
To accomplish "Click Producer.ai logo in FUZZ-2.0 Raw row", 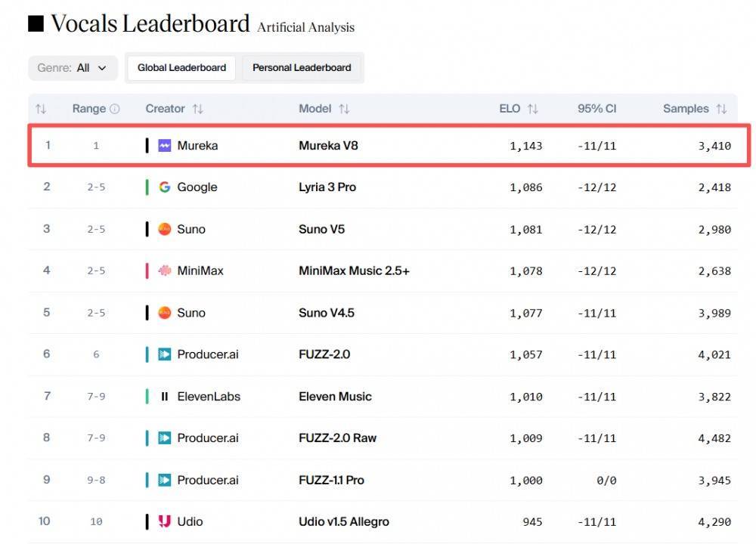I will point(165,437).
